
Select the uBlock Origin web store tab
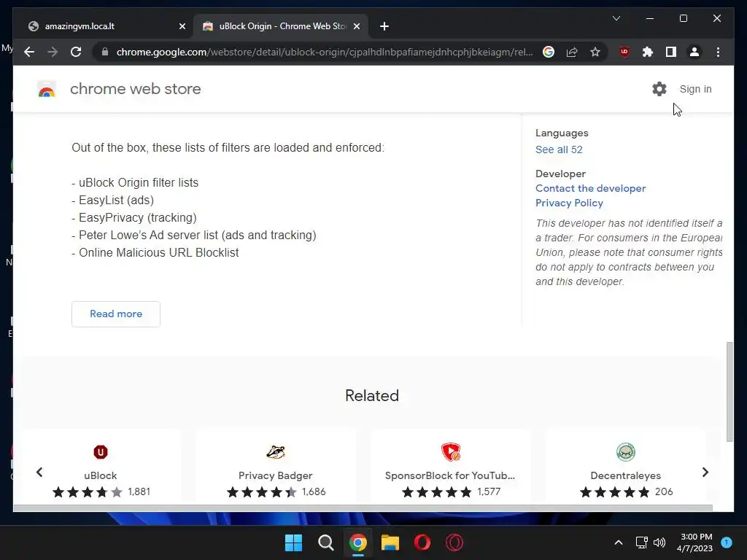pos(280,26)
